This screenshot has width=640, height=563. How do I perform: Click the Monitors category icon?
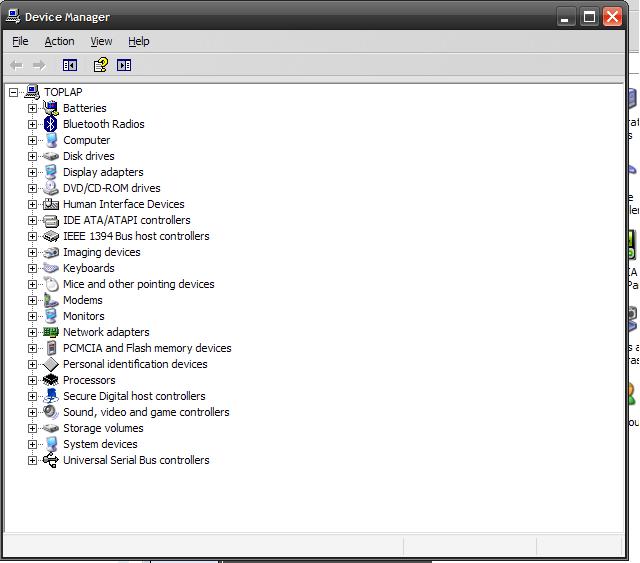point(51,316)
